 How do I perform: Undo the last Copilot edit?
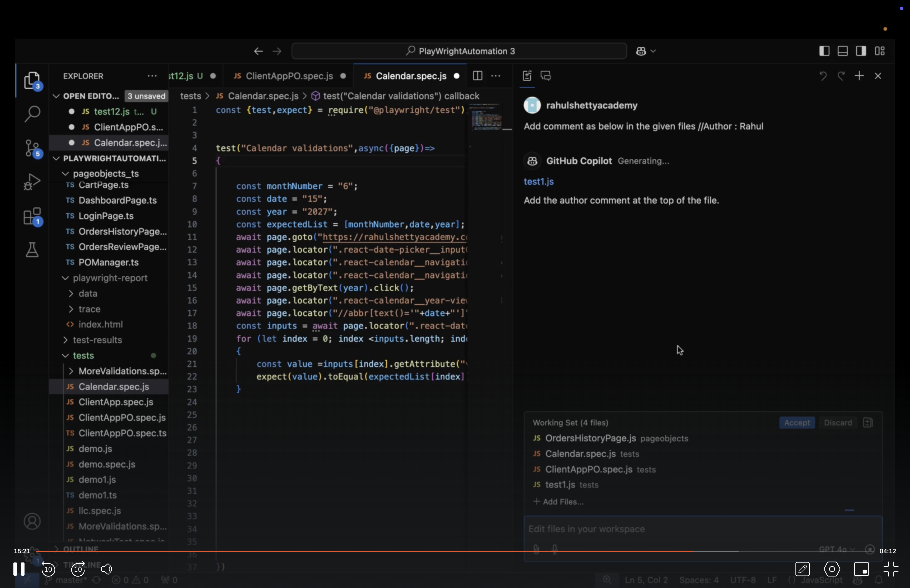[823, 76]
